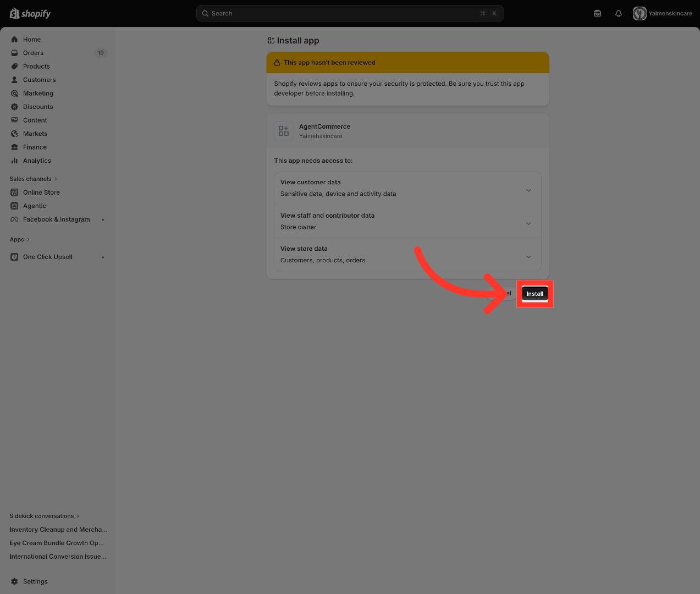The height and width of the screenshot is (594, 700).
Task: Open the Content icon in sidebar
Action: point(14,120)
